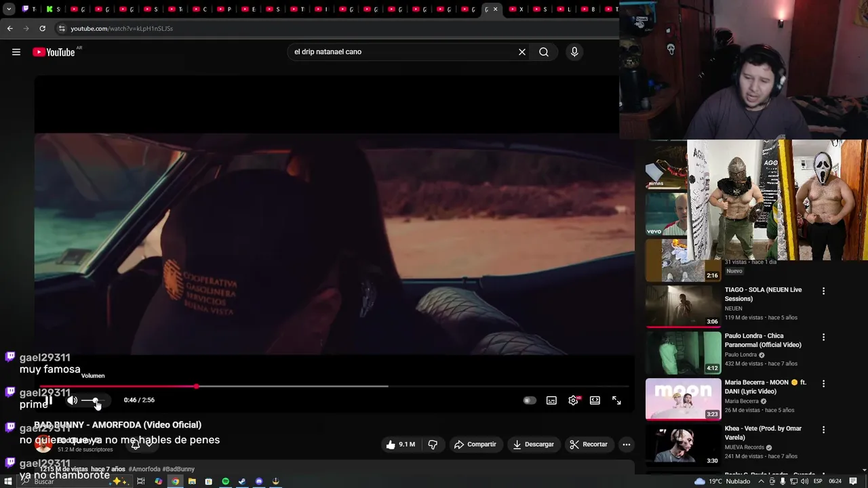Viewport: 868px width, 488px height.
Task: Open options menu for TIAGO - SOLA
Action: click(x=823, y=291)
